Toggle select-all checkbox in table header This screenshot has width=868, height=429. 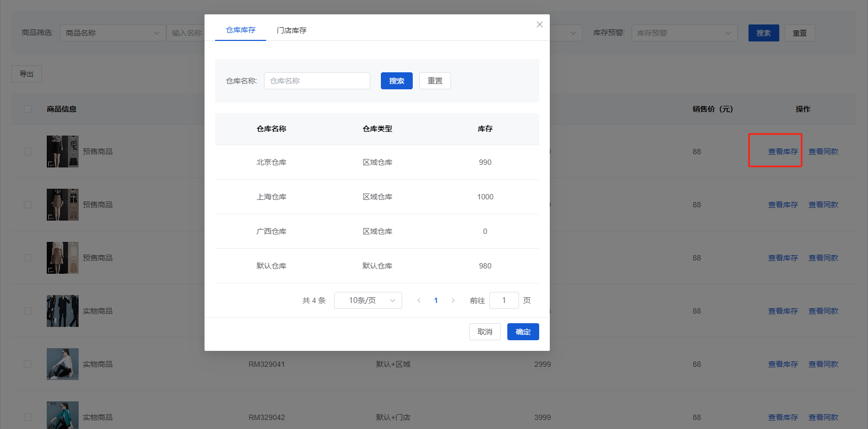tap(28, 109)
